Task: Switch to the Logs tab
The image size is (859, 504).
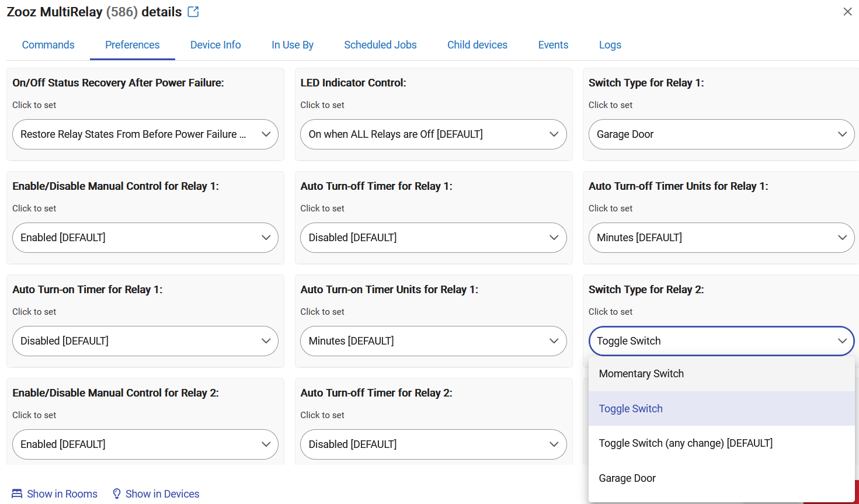Action: (610, 45)
